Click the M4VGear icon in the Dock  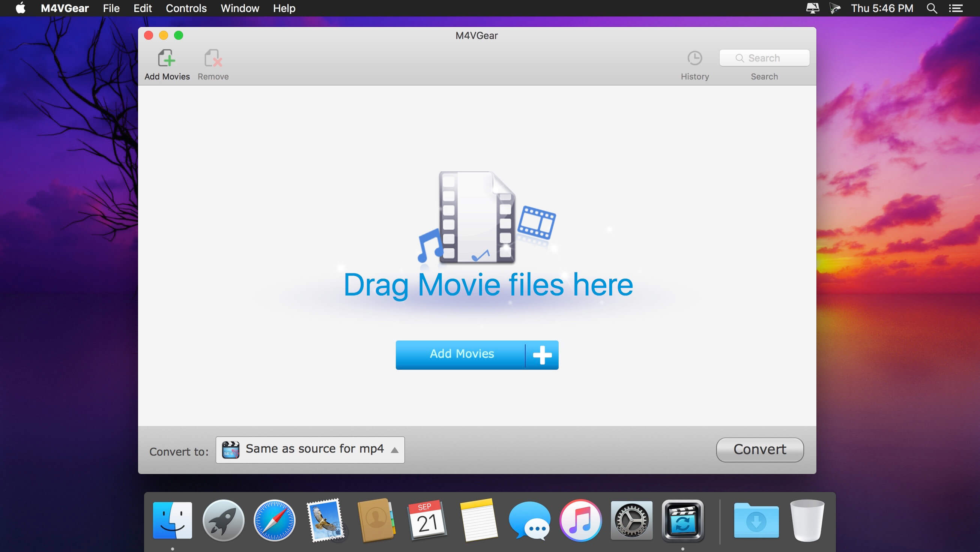682,520
